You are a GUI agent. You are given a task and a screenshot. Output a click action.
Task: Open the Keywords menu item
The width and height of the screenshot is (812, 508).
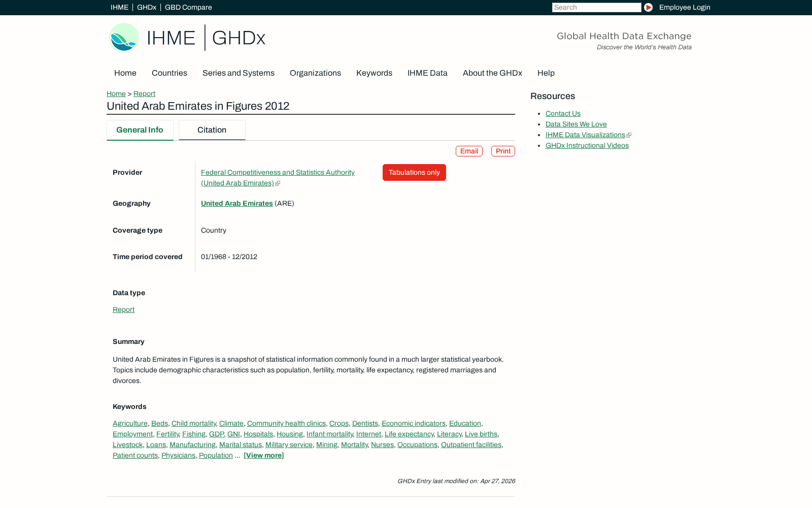click(374, 73)
